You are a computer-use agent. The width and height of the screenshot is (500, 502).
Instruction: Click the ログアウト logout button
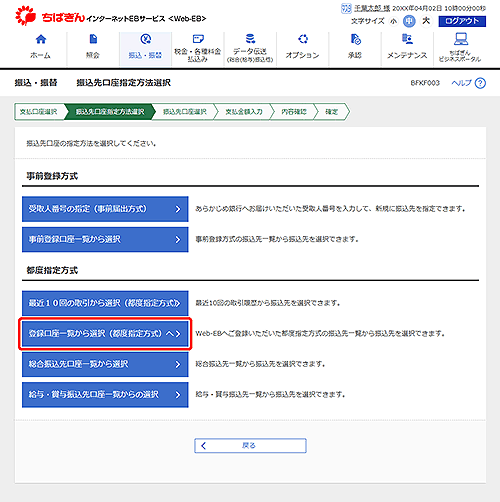462,21
